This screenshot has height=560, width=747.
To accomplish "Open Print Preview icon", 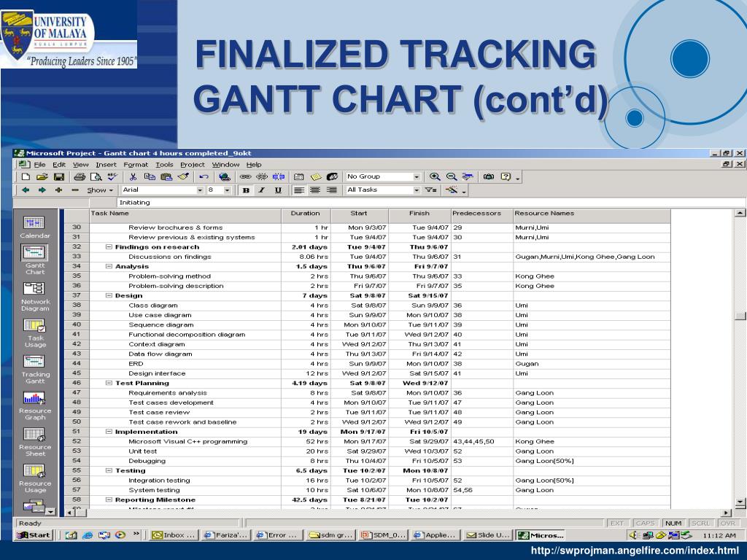I will click(x=96, y=176).
